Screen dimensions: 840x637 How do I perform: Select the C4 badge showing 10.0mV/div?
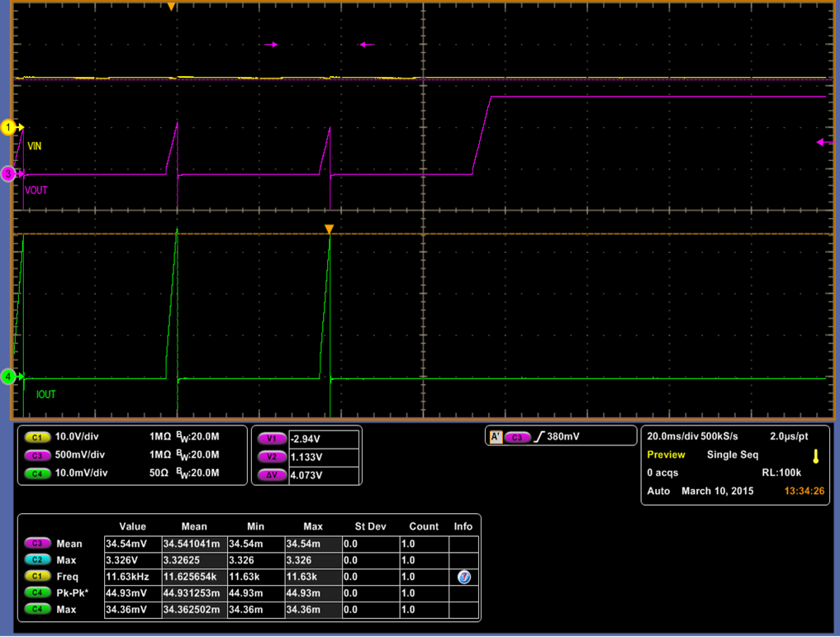37,473
